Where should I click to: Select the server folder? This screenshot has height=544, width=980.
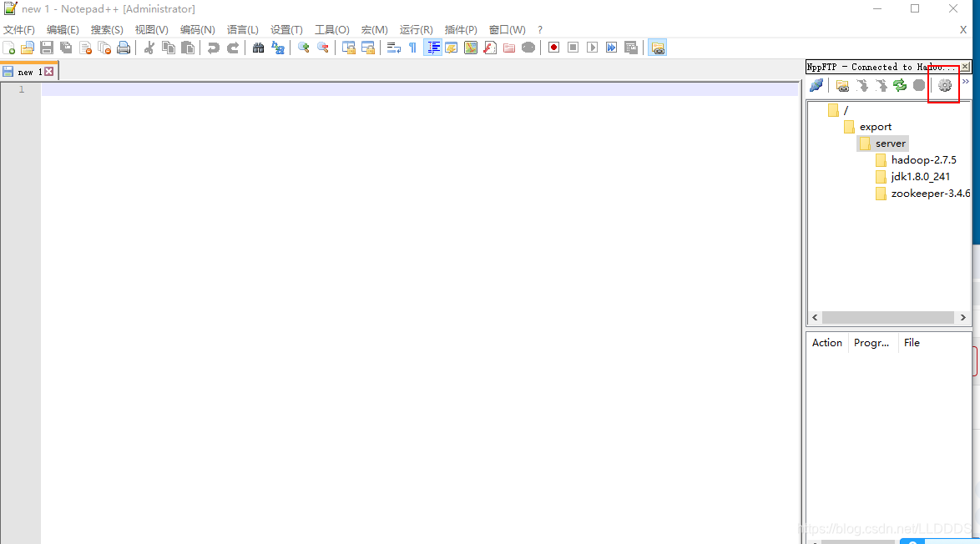882,144
